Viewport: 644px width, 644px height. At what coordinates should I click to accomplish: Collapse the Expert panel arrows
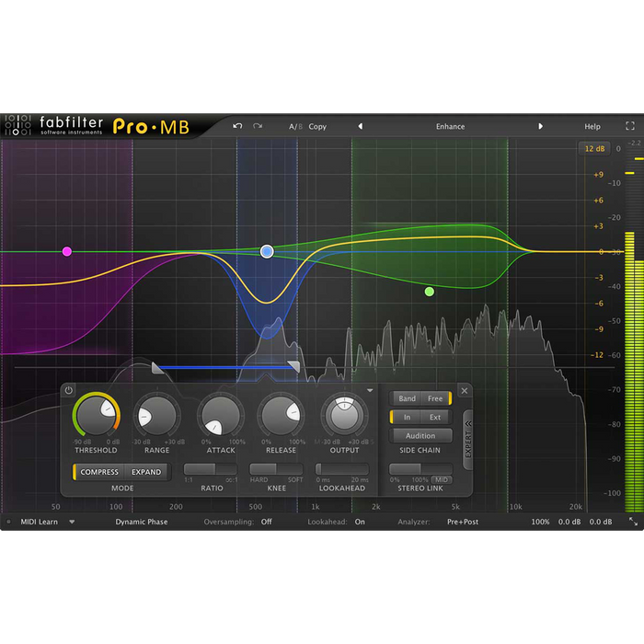coord(467,423)
